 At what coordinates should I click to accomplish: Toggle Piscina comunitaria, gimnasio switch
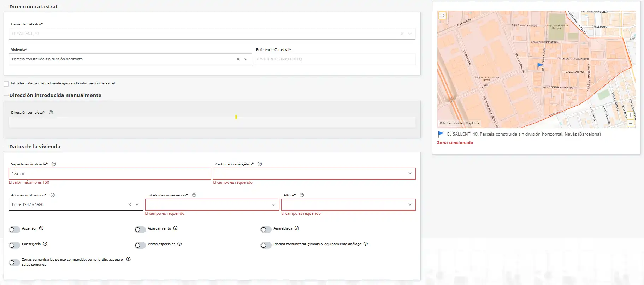pyautogui.click(x=266, y=245)
